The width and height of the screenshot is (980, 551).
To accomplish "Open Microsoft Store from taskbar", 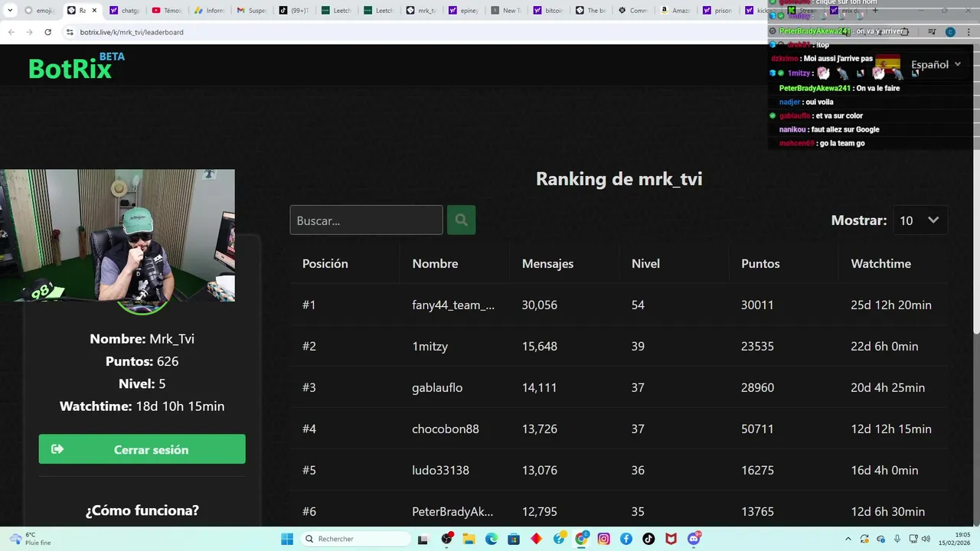I will 514,539.
